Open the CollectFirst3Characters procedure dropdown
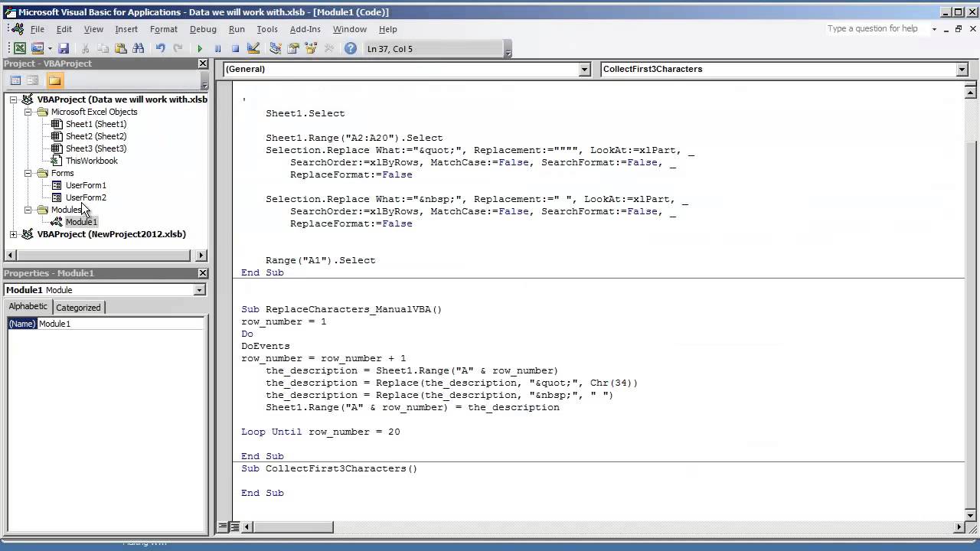This screenshot has height=551, width=980. pos(962,69)
